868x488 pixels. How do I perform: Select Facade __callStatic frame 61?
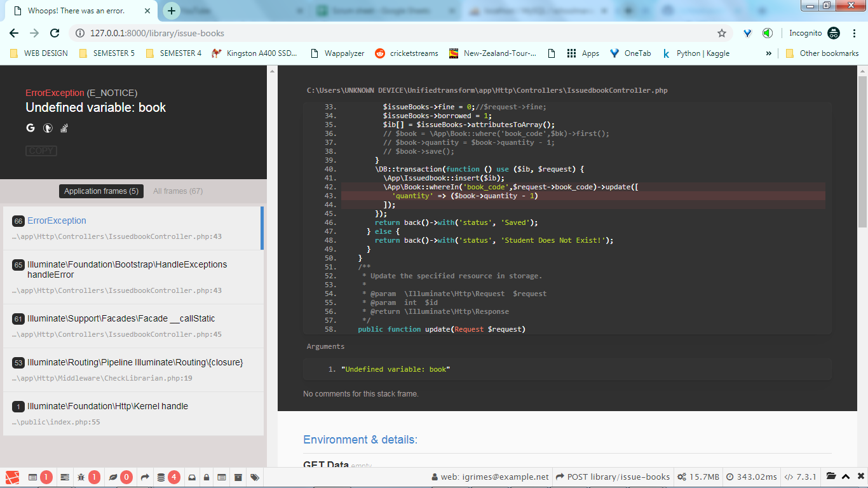click(133, 326)
